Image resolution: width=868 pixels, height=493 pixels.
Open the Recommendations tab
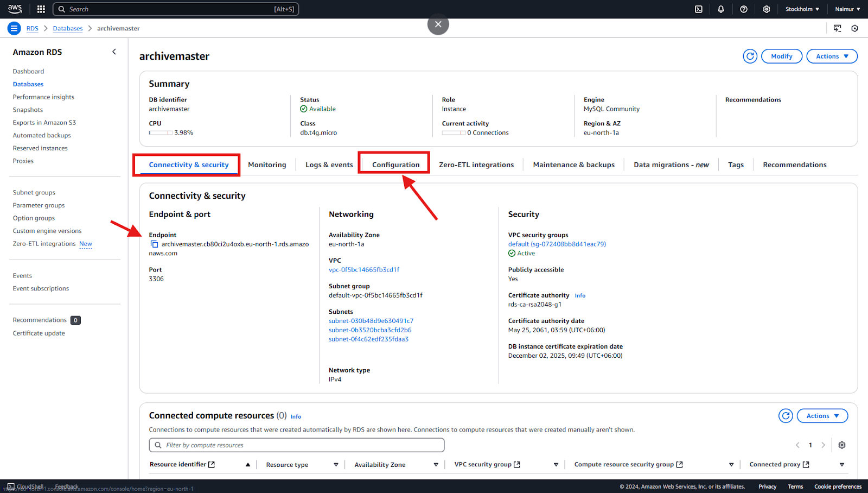point(795,165)
